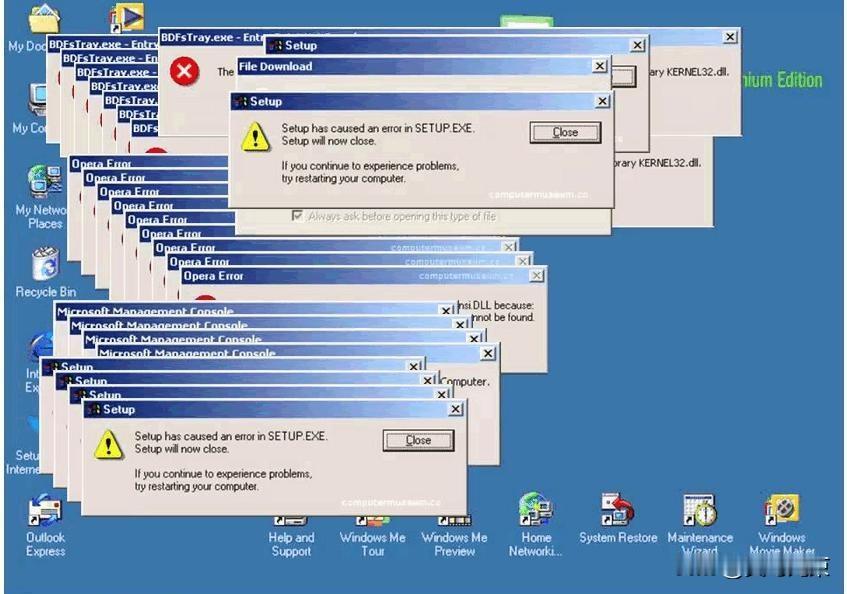Select the My Documents folder icon
847x594 pixels.
42,19
